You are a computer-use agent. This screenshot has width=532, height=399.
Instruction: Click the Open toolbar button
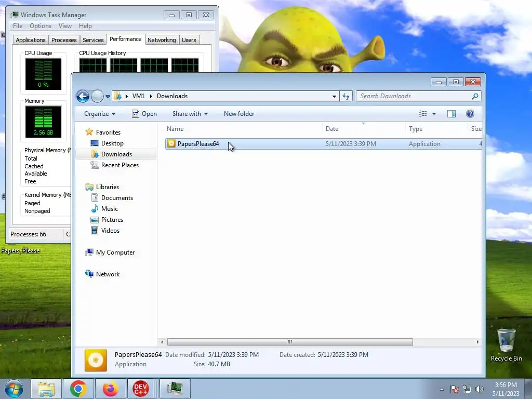144,114
